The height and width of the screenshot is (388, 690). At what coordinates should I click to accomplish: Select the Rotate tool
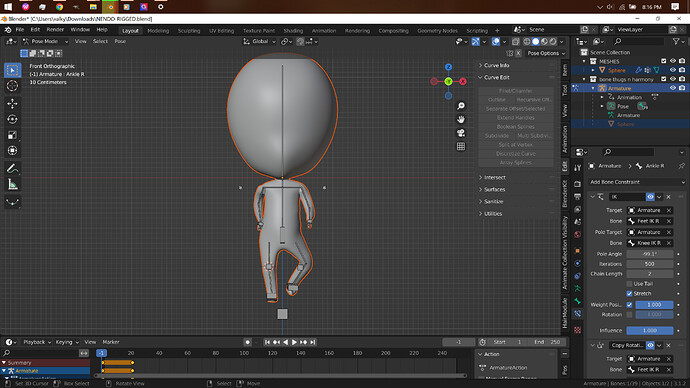click(12, 119)
